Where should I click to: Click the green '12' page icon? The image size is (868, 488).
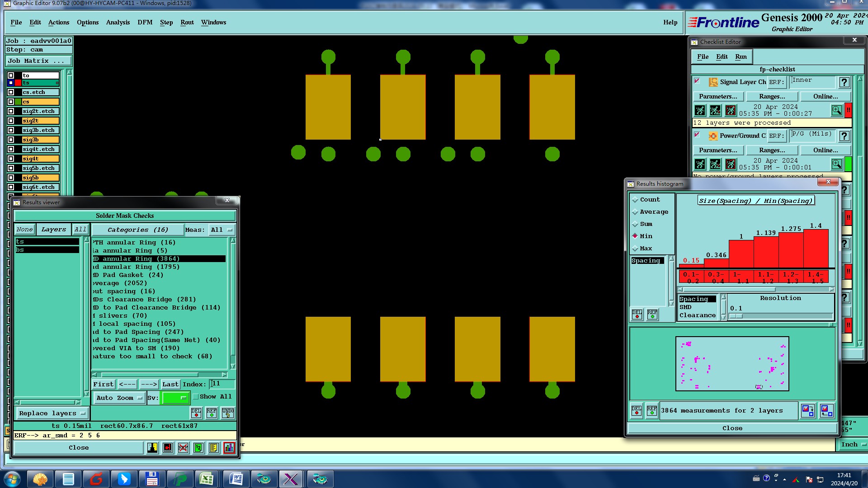(198, 447)
